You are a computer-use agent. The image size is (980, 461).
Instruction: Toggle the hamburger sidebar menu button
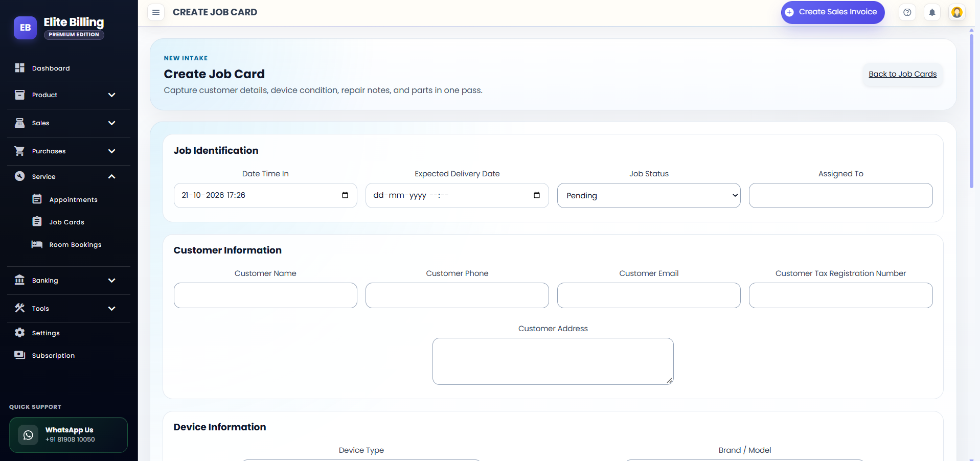(x=156, y=12)
